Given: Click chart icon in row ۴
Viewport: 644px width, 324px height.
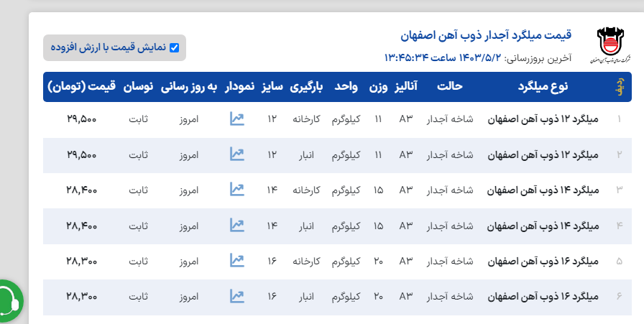Looking at the screenshot, I should (237, 225).
